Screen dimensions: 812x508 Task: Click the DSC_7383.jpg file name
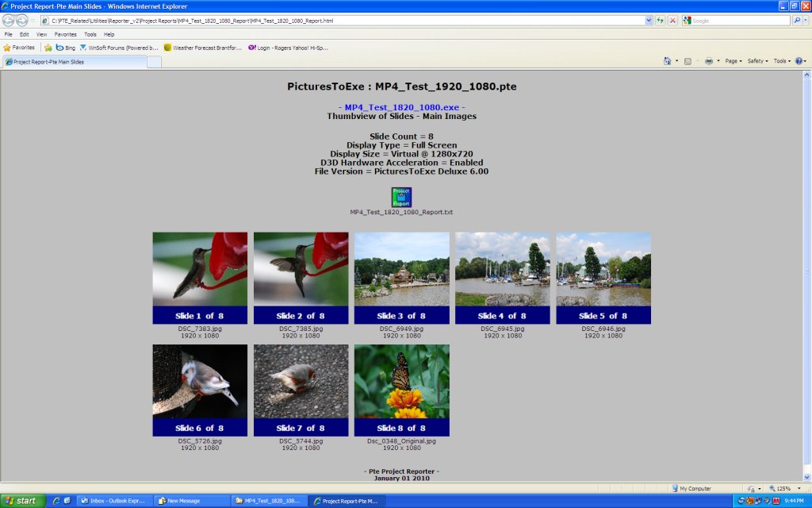(200, 329)
